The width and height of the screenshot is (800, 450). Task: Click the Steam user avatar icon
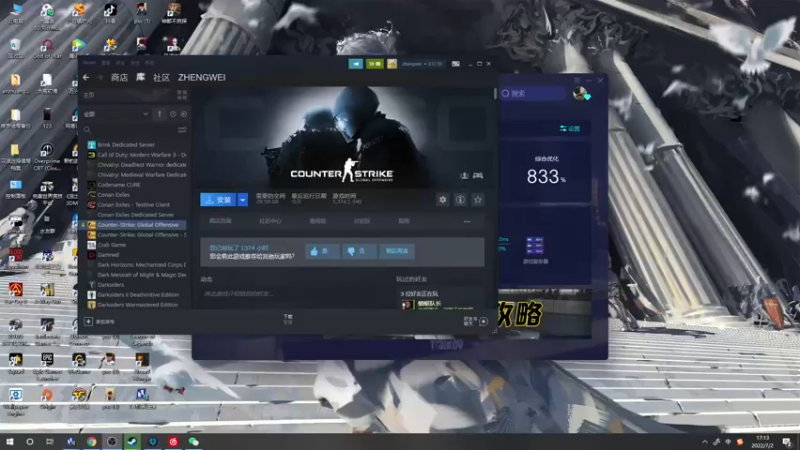point(392,64)
